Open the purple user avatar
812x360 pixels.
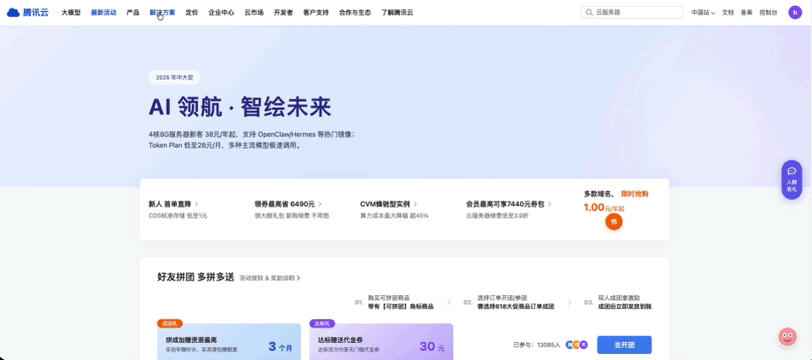click(x=795, y=12)
